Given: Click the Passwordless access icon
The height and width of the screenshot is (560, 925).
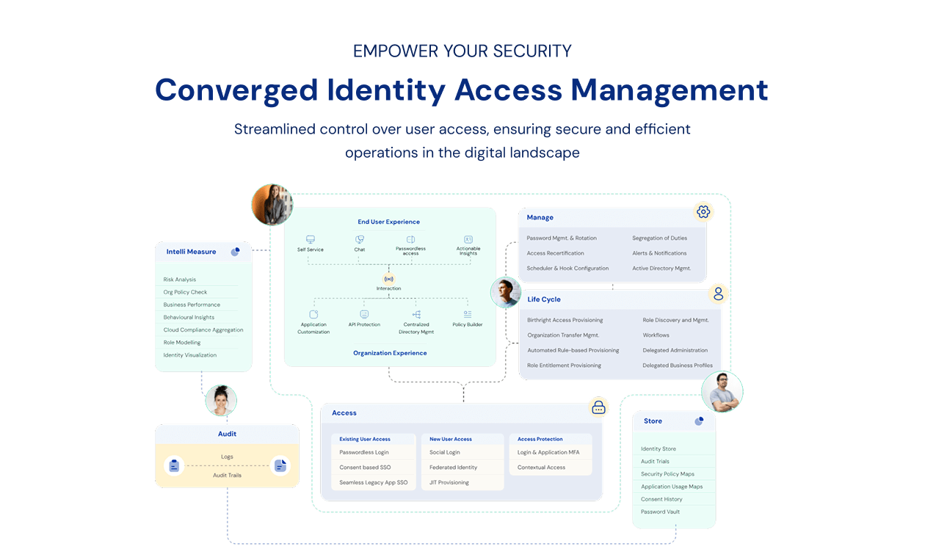Looking at the screenshot, I should 411,239.
